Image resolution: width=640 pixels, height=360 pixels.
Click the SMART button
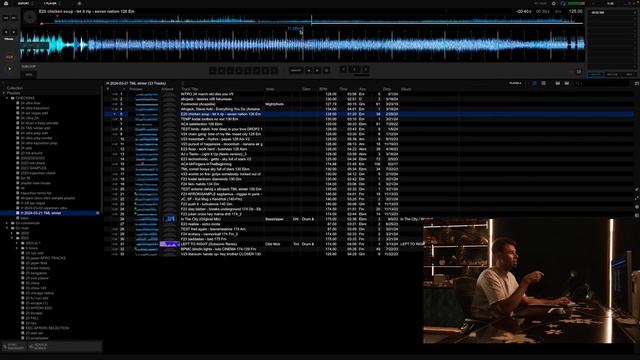(296, 71)
